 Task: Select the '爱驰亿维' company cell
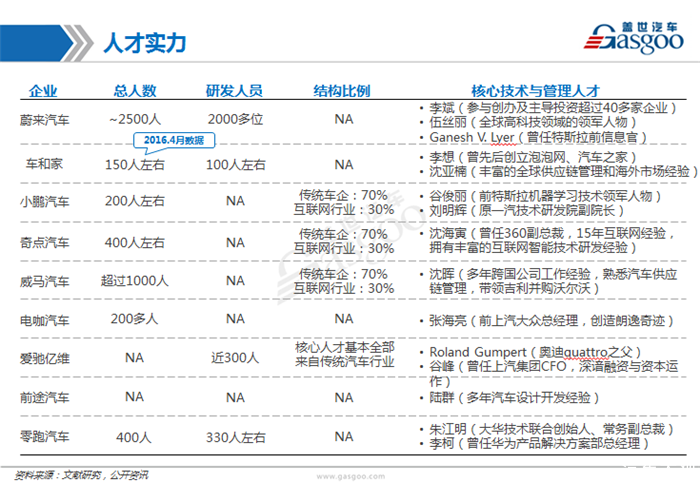coord(45,359)
